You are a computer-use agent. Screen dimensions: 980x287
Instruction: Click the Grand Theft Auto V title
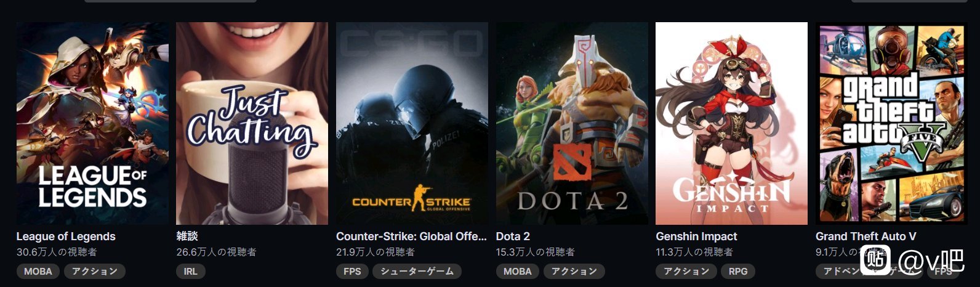[x=866, y=236]
